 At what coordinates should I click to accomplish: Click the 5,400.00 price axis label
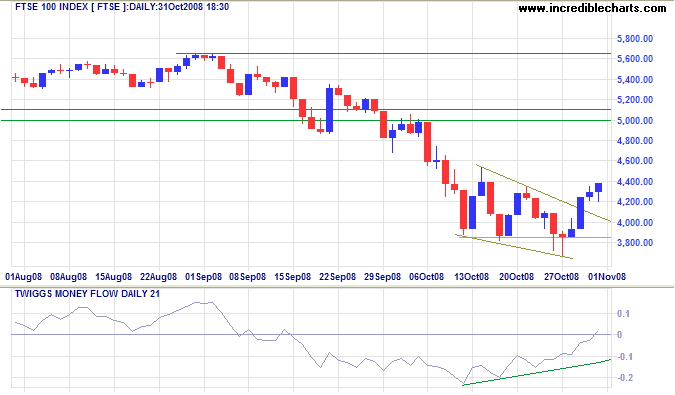[x=635, y=80]
